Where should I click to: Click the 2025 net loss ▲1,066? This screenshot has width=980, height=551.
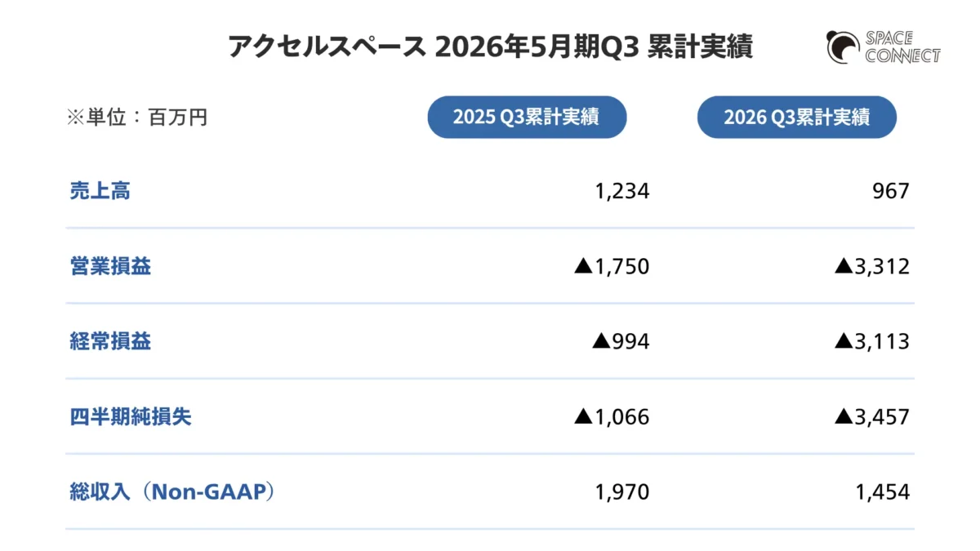tap(612, 417)
